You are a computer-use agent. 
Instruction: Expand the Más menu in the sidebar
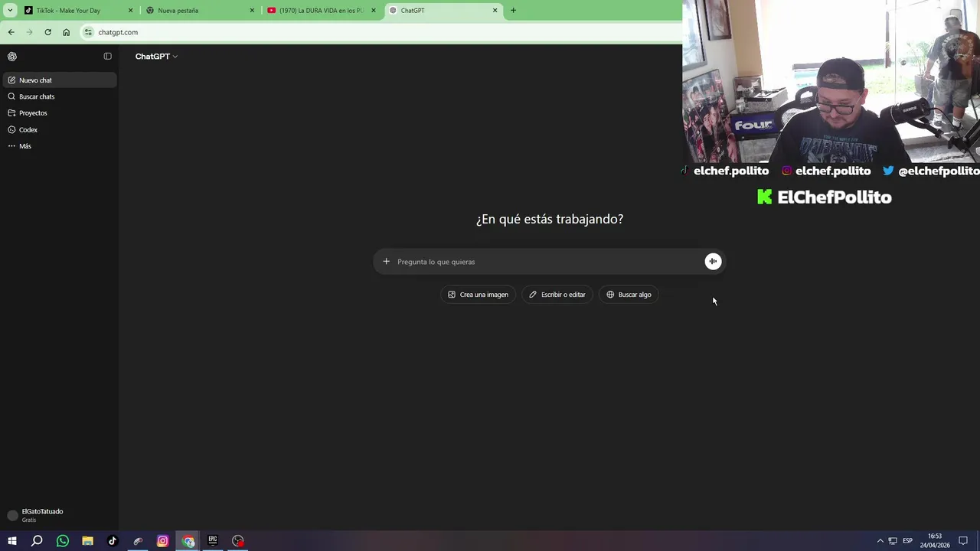60,146
